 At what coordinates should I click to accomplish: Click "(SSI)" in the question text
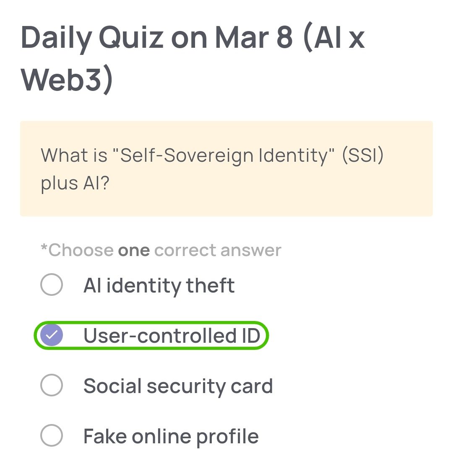[363, 155]
